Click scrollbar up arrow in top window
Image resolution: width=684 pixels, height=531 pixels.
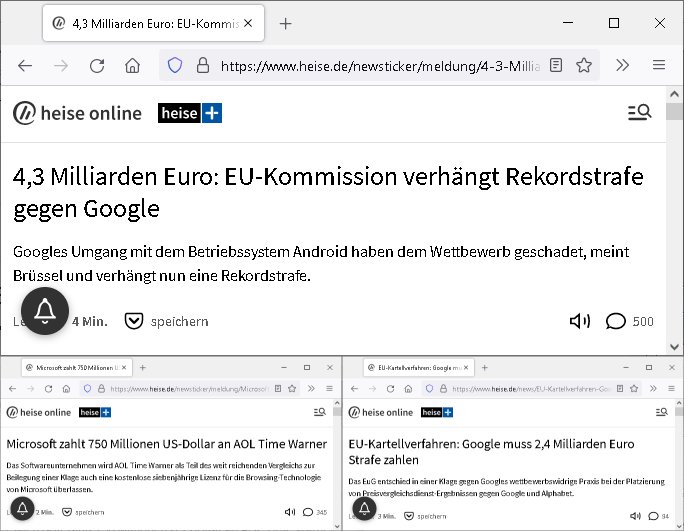[x=674, y=94]
